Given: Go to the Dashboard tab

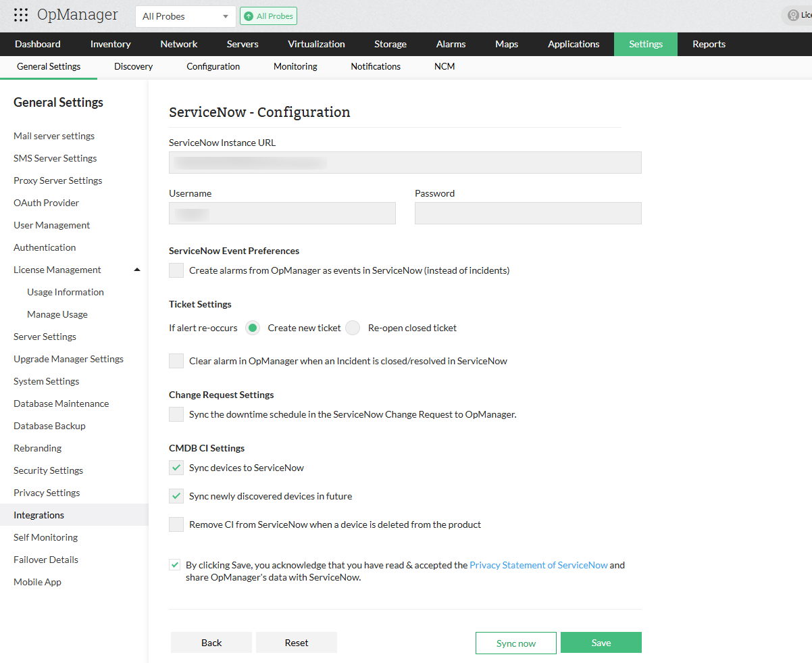Looking at the screenshot, I should coord(38,44).
